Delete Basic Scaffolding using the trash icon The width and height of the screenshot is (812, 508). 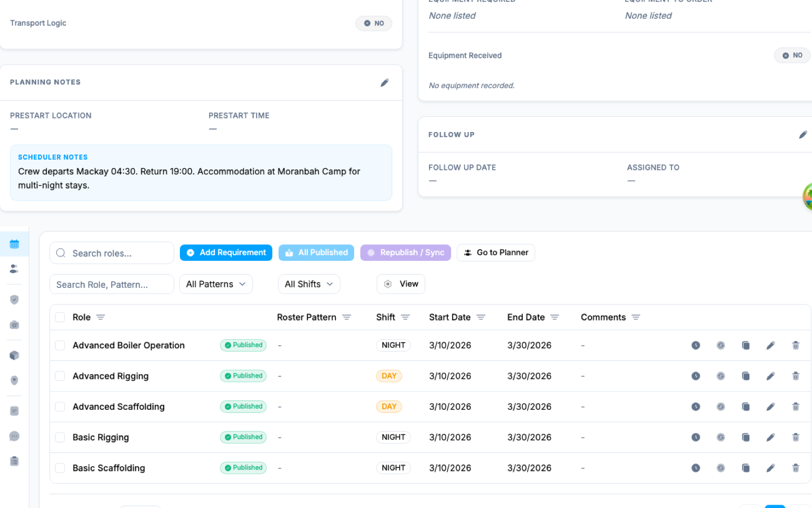795,467
